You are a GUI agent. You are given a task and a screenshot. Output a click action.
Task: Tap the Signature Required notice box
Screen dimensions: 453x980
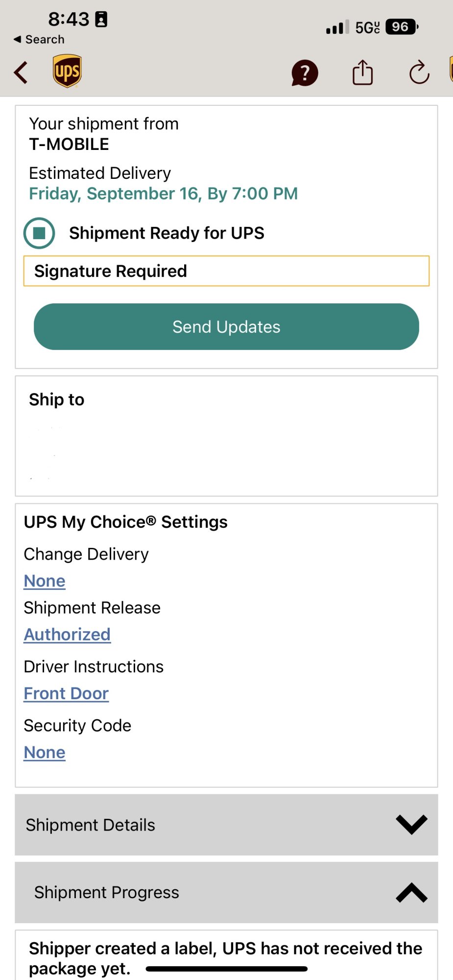point(226,271)
